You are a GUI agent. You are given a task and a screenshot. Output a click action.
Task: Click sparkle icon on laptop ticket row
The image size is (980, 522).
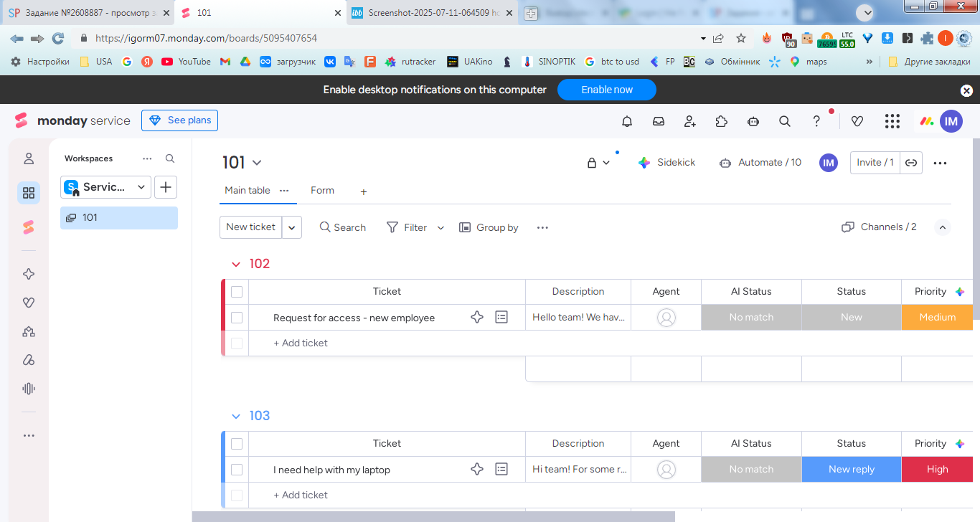click(x=477, y=469)
